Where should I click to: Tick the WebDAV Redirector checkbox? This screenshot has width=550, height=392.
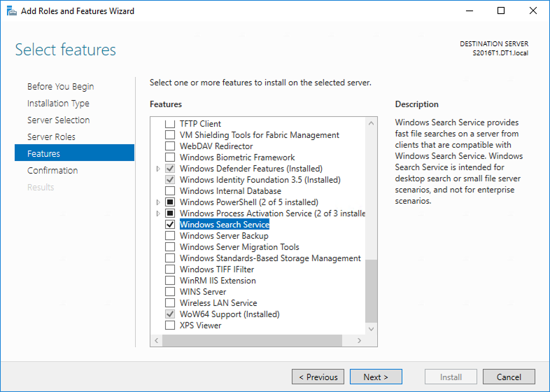point(170,146)
